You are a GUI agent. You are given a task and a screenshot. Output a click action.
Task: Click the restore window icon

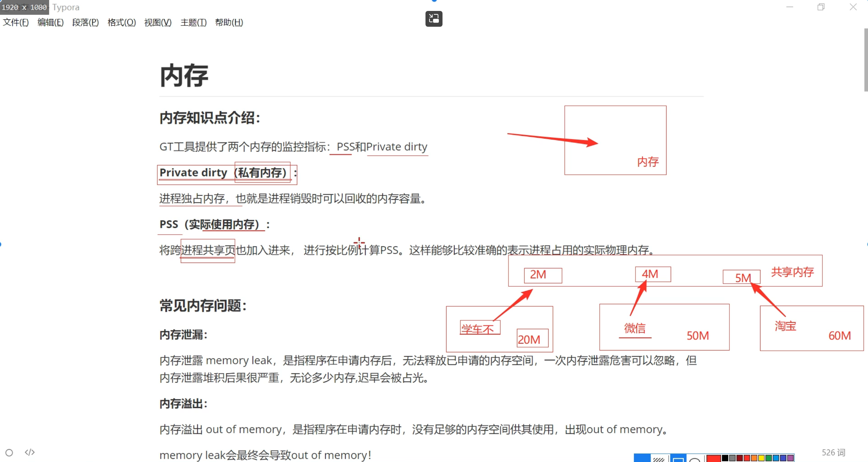821,7
